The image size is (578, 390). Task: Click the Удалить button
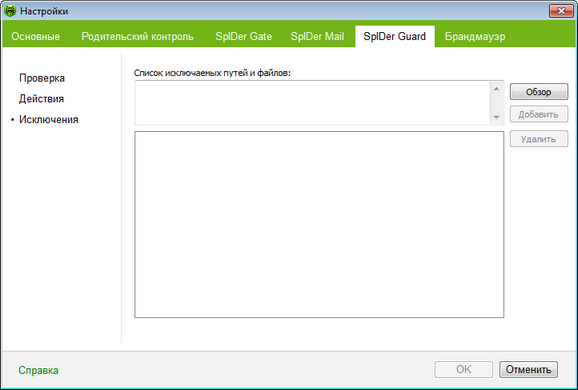pos(539,139)
